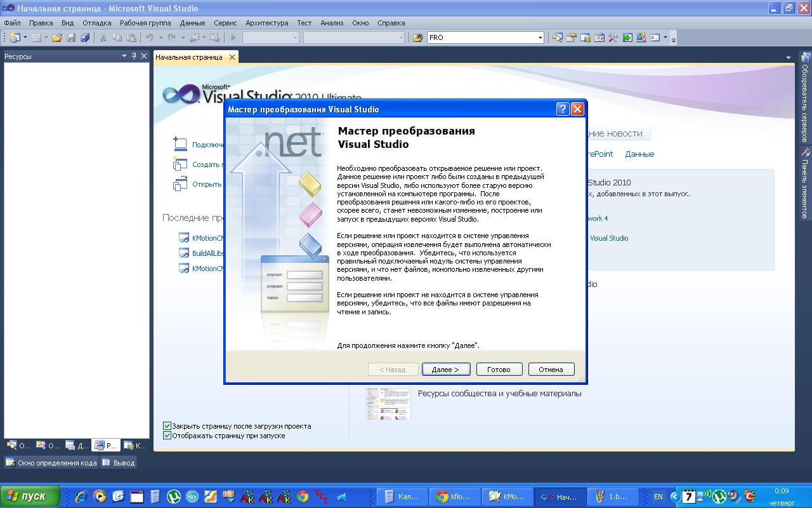Click the Redo arrow icon
Viewport: 812px width, 508px height.
[x=171, y=38]
